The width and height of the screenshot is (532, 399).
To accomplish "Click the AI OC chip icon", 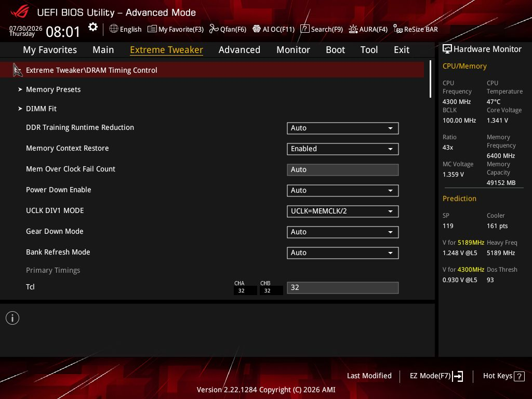I will (257, 29).
